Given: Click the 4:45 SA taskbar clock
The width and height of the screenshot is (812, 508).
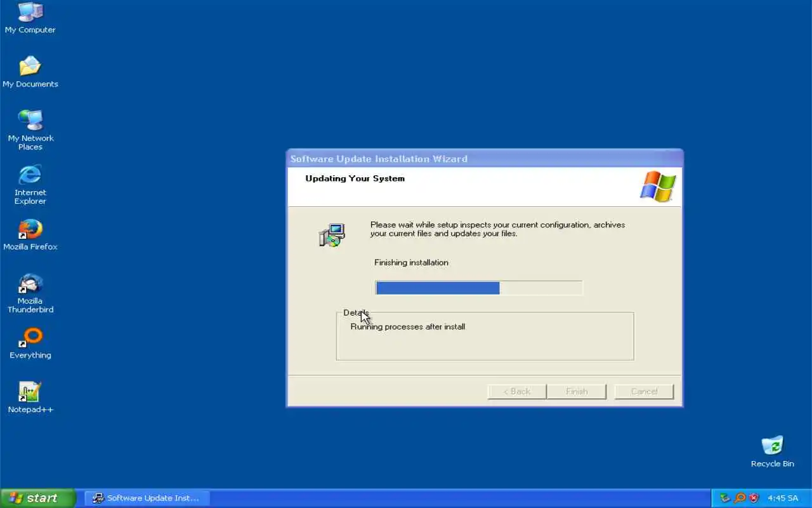Looking at the screenshot, I should [x=783, y=498].
